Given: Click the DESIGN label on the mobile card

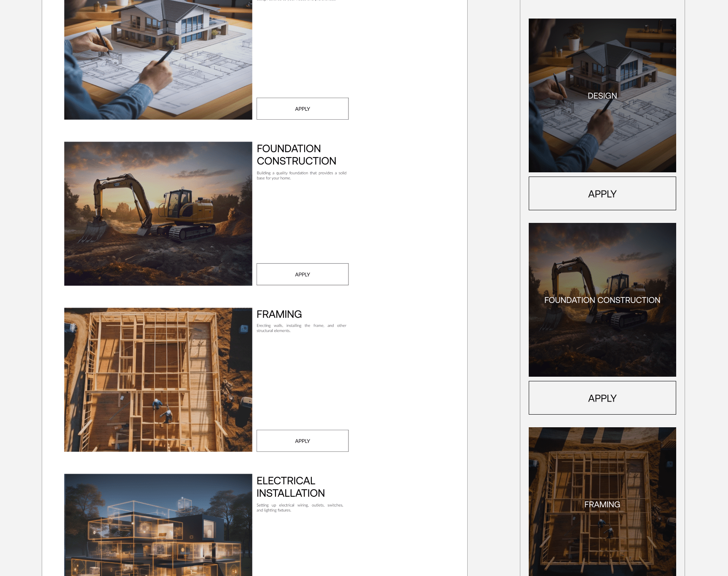Looking at the screenshot, I should click(x=602, y=96).
